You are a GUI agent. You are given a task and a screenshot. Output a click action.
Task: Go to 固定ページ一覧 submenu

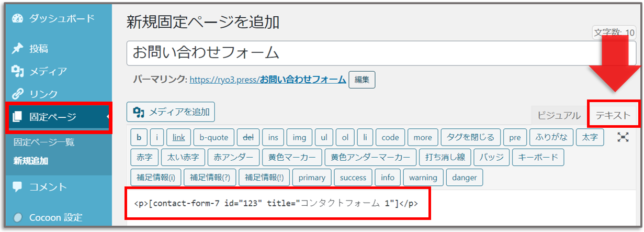pyautogui.click(x=44, y=142)
